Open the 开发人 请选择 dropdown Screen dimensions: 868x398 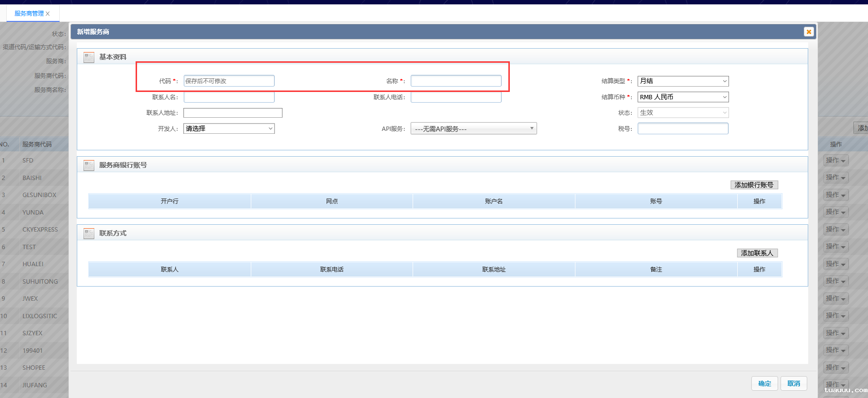coord(229,128)
